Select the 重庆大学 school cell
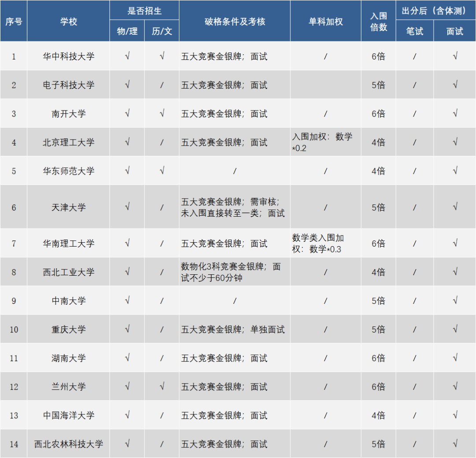Screen dimensions: 476x458 [68, 329]
